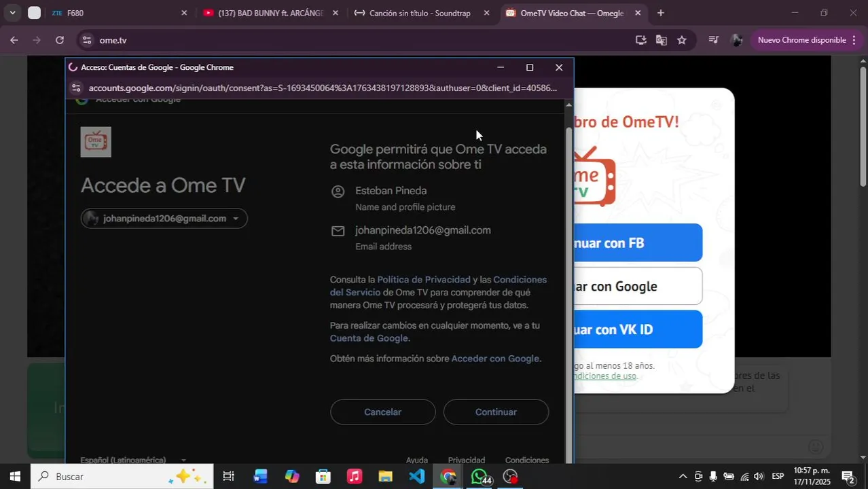The image size is (868, 489).
Task: Open Copilot from the taskbar
Action: (292, 477)
